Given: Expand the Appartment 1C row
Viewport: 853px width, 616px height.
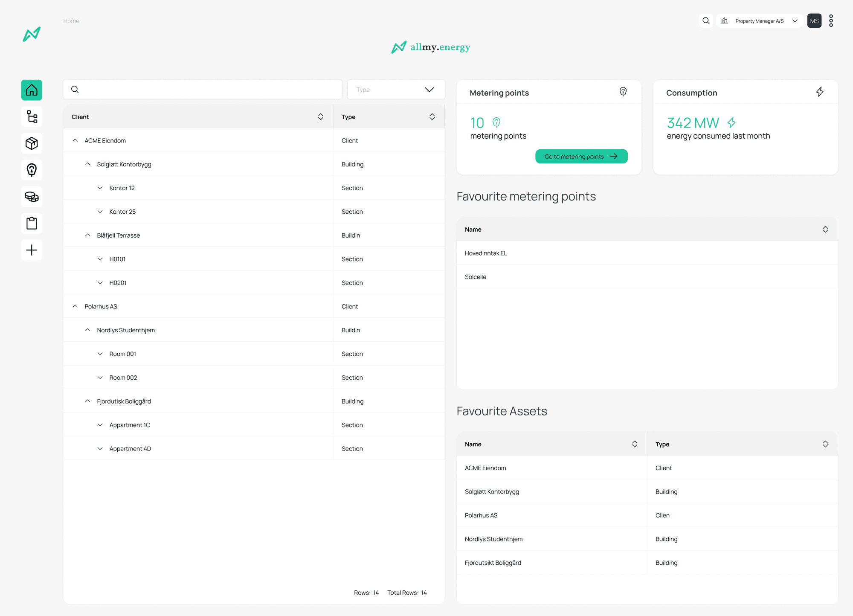Looking at the screenshot, I should (100, 425).
